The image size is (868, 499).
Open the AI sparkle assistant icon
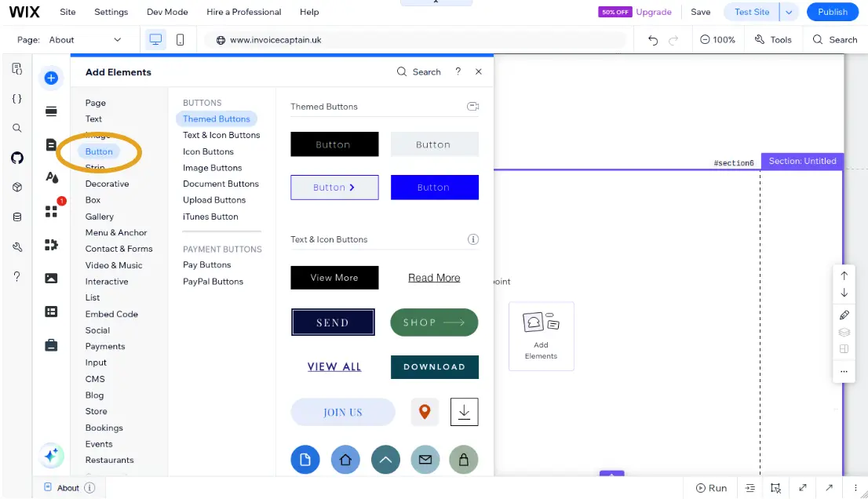[52, 456]
